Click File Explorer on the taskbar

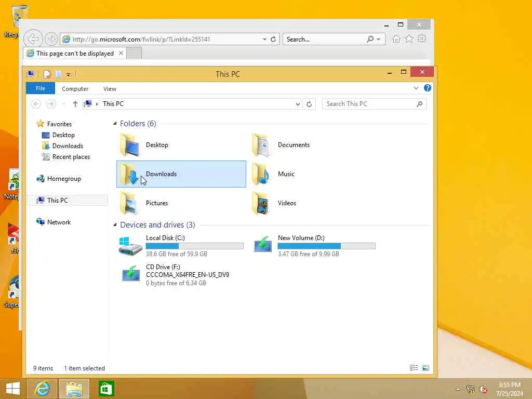tap(74, 389)
